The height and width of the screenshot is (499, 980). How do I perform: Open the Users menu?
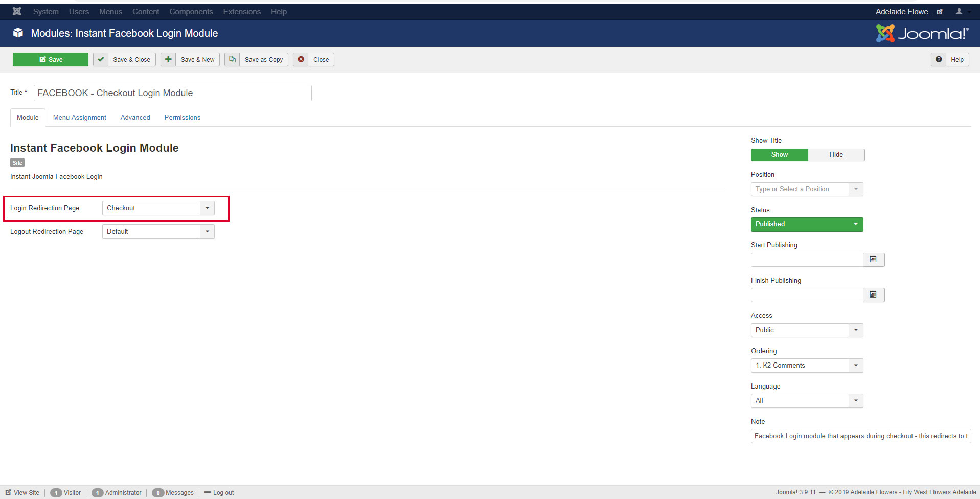(x=79, y=11)
